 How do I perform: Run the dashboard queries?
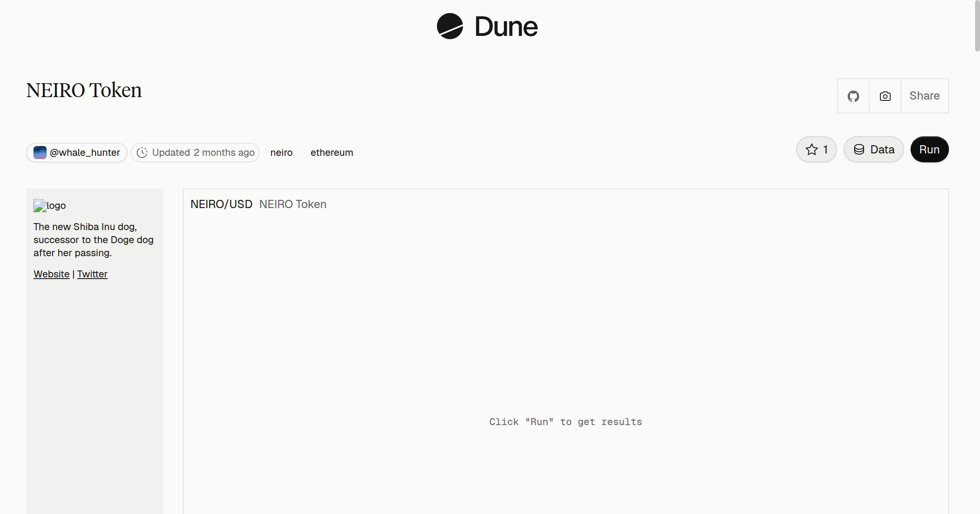[929, 149]
